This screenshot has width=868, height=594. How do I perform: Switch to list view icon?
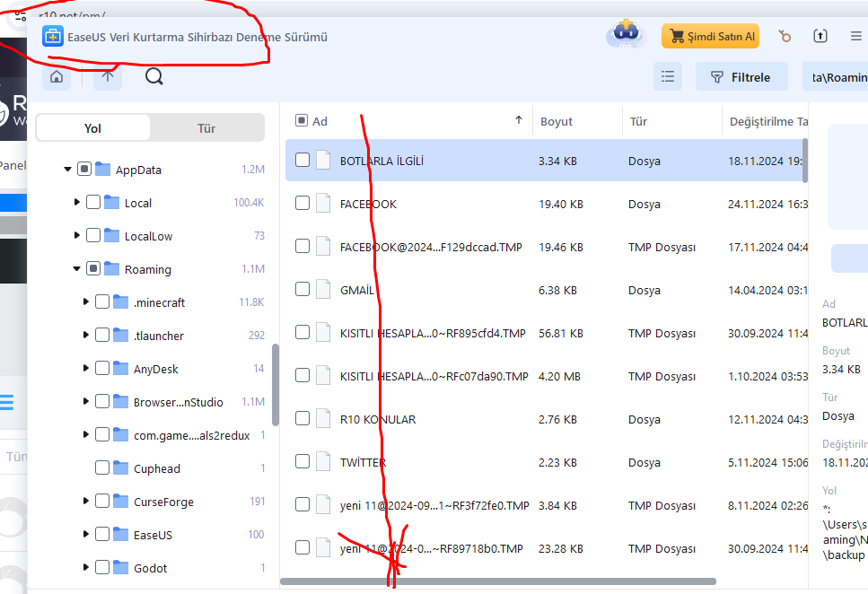pyautogui.click(x=668, y=76)
